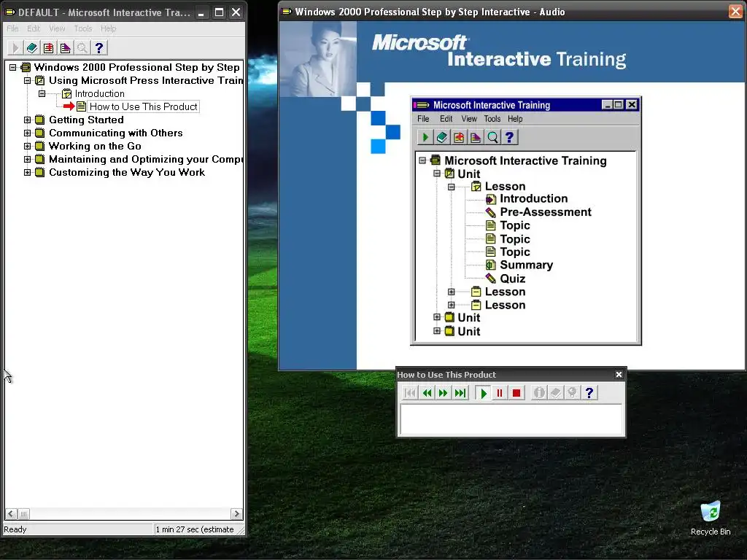The width and height of the screenshot is (747, 560).
Task: Expand the Maintaining and Optimizing unit
Action: [28, 159]
